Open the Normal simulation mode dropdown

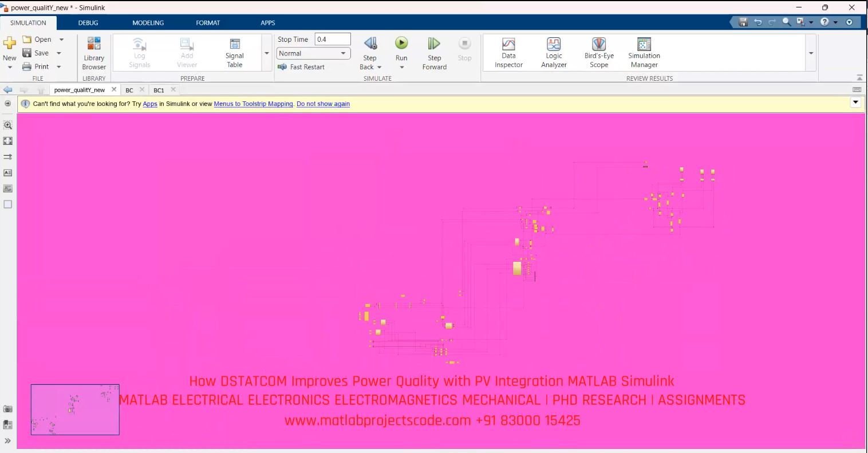pyautogui.click(x=314, y=53)
